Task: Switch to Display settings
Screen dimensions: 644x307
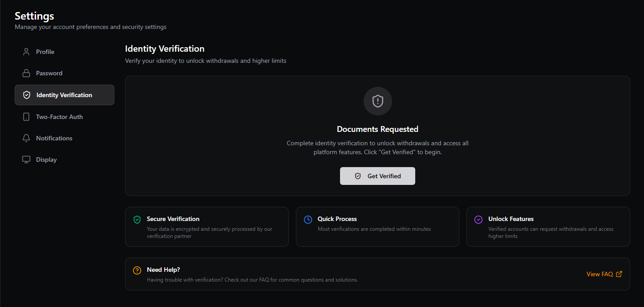Action: pyautogui.click(x=65, y=160)
